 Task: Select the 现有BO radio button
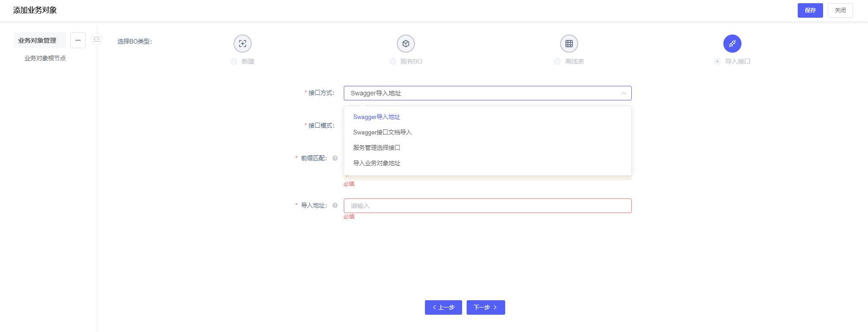(393, 61)
